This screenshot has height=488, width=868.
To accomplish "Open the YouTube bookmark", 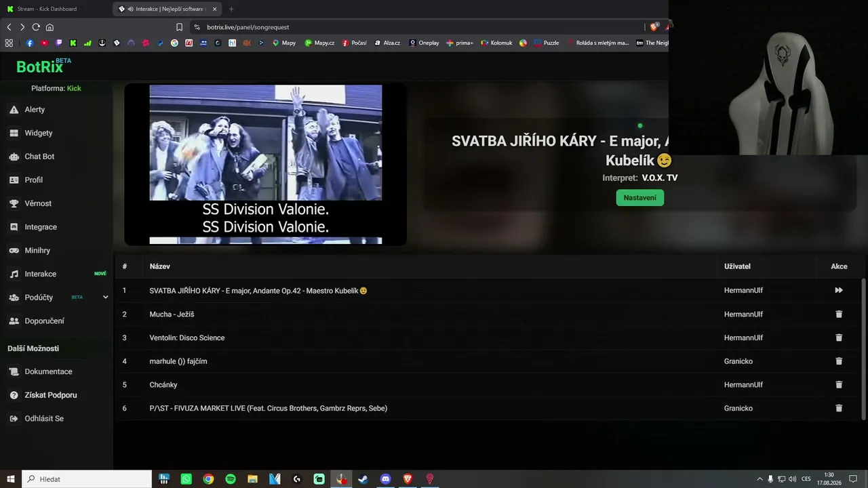I will (44, 43).
